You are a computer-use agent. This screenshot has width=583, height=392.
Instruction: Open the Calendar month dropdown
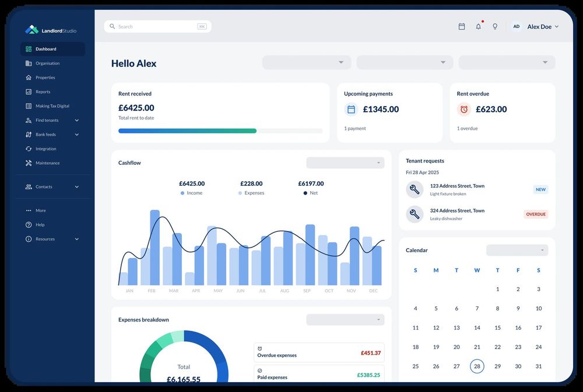(x=517, y=250)
